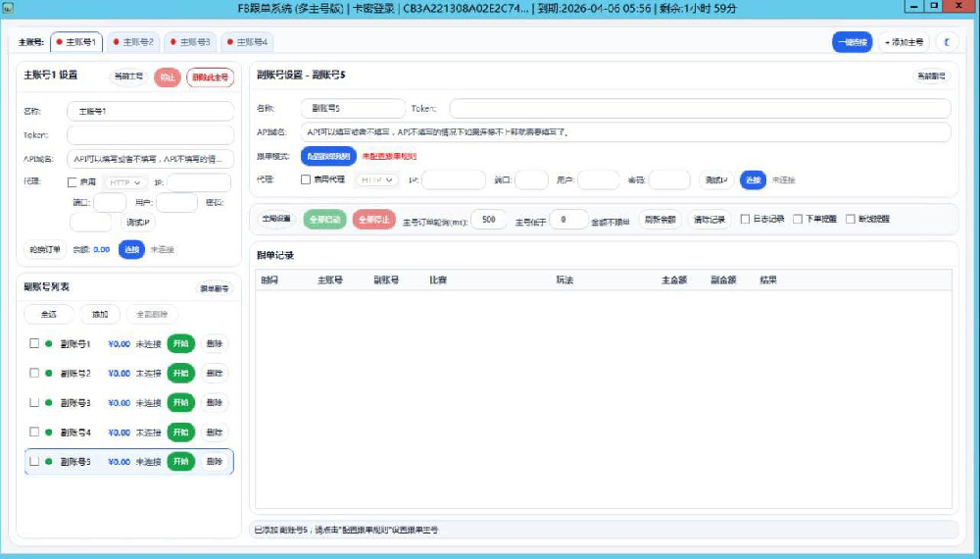Click the blue 连接 button in 主账号1 设置
Viewport: 980px width, 559px height.
[132, 249]
